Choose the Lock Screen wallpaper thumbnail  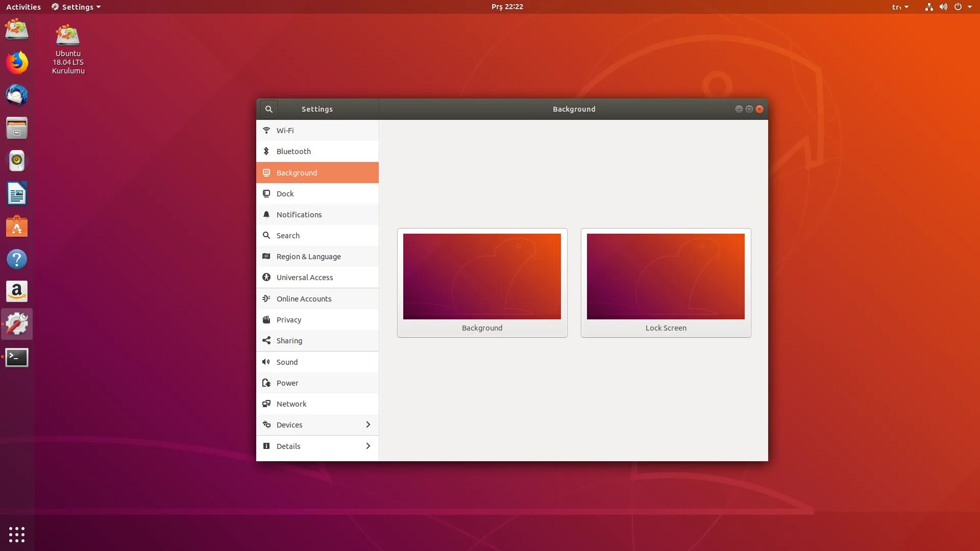tap(665, 277)
